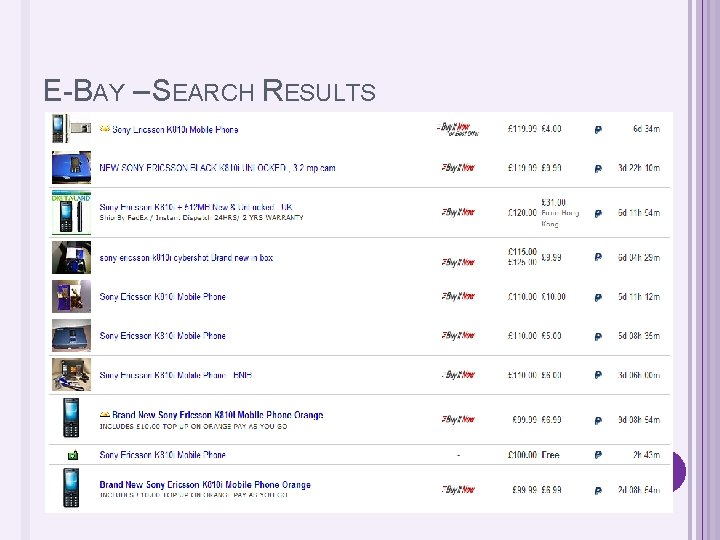Click Buy It Now badge for the cybershot listing
720x540 pixels.
458,262
